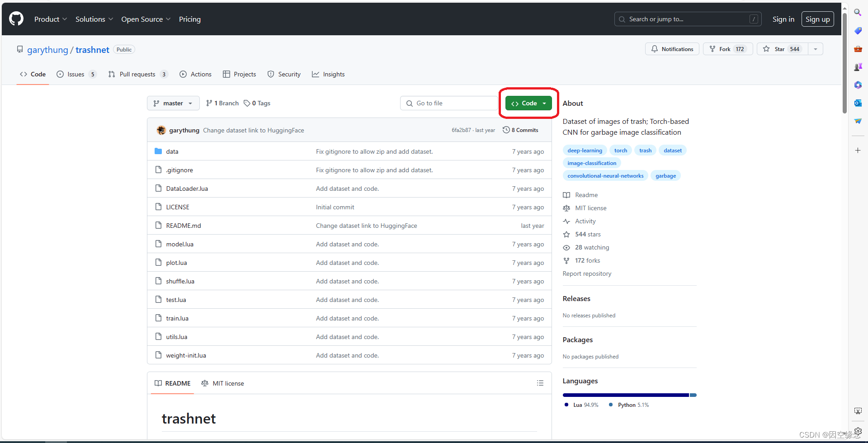Screen dimensions: 868x443
Task: Switch to the Projects tab
Action: pyautogui.click(x=240, y=74)
